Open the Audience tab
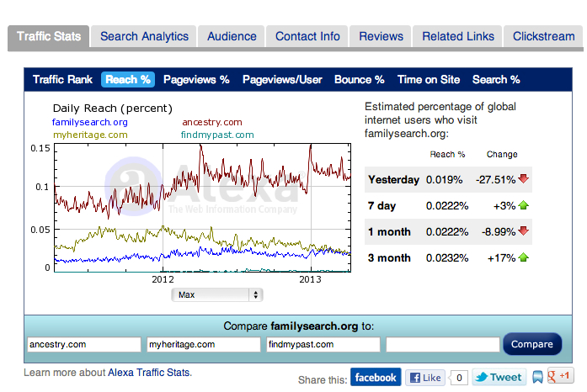 [232, 36]
